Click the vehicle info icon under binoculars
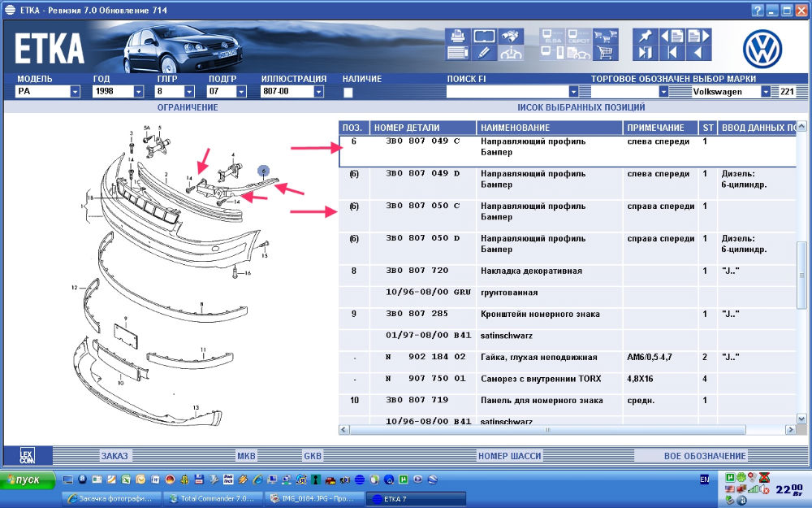 [x=511, y=52]
